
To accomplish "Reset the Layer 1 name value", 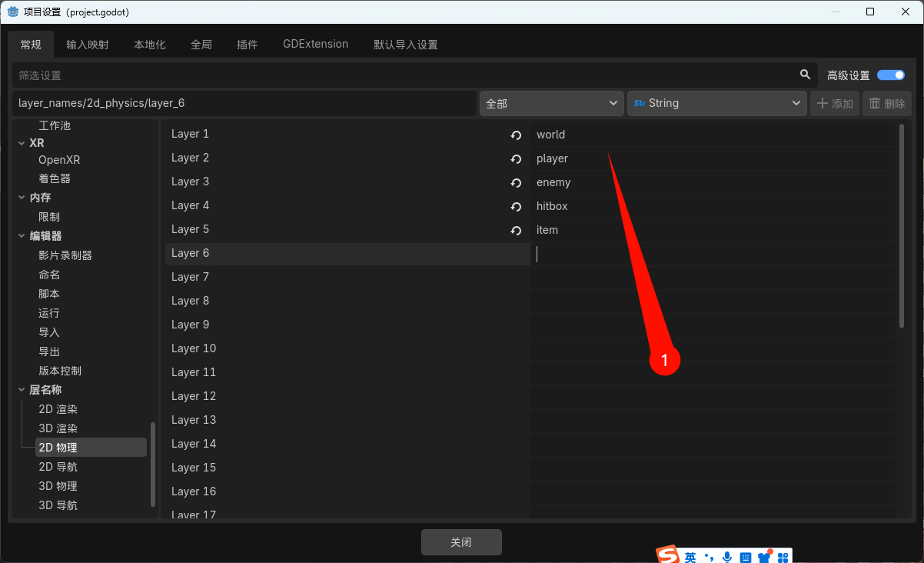I will pyautogui.click(x=516, y=135).
